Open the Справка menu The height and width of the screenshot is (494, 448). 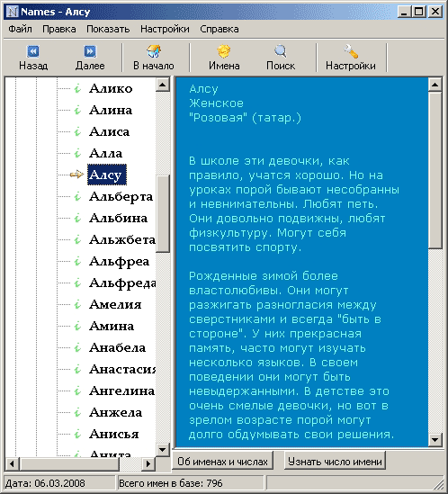click(x=220, y=29)
